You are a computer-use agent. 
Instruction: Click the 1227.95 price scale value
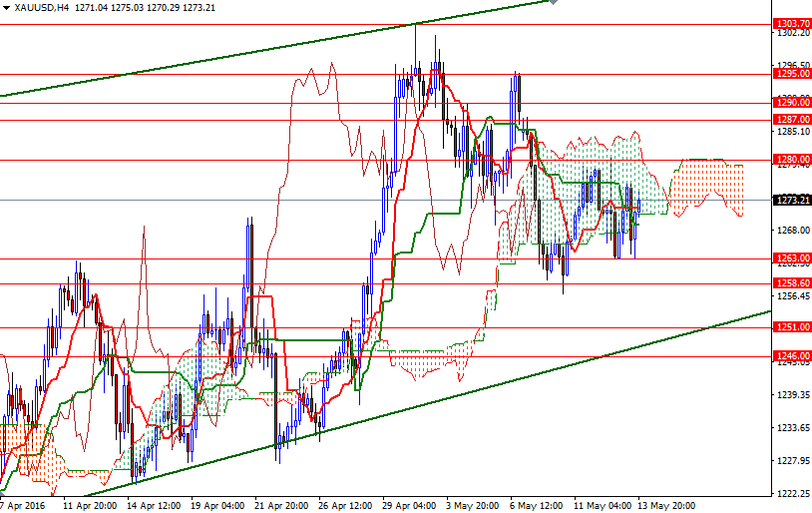coord(793,461)
